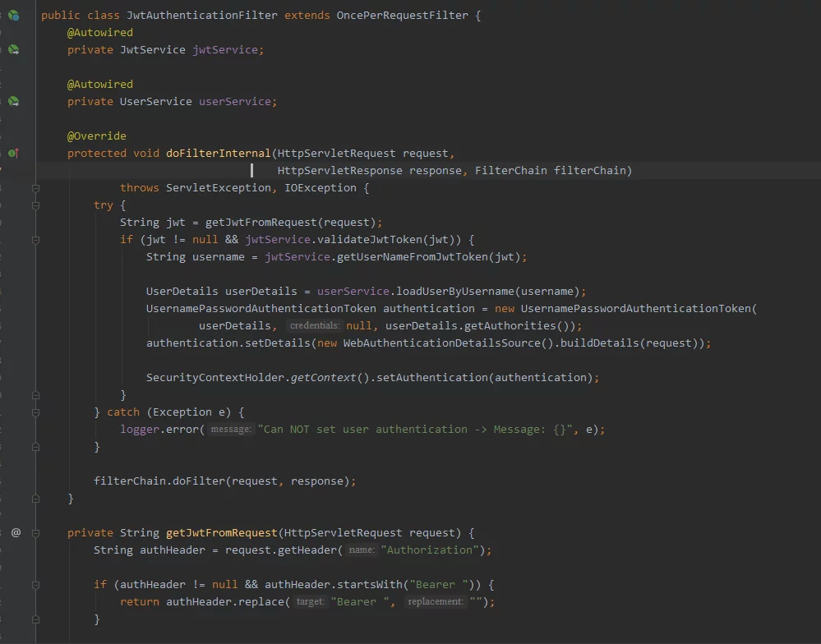Collapse the try block fold marker
Viewport: 821px width, 644px height.
point(35,205)
